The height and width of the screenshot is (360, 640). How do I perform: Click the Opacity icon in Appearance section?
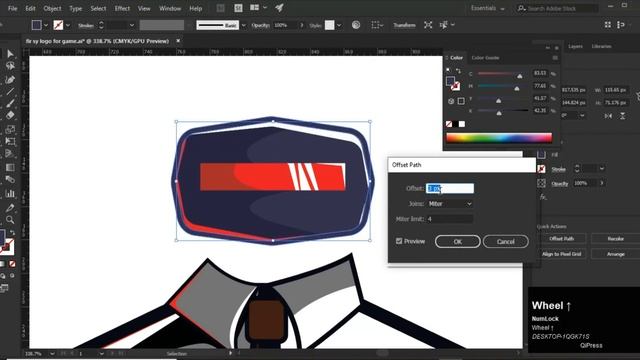[x=541, y=183]
